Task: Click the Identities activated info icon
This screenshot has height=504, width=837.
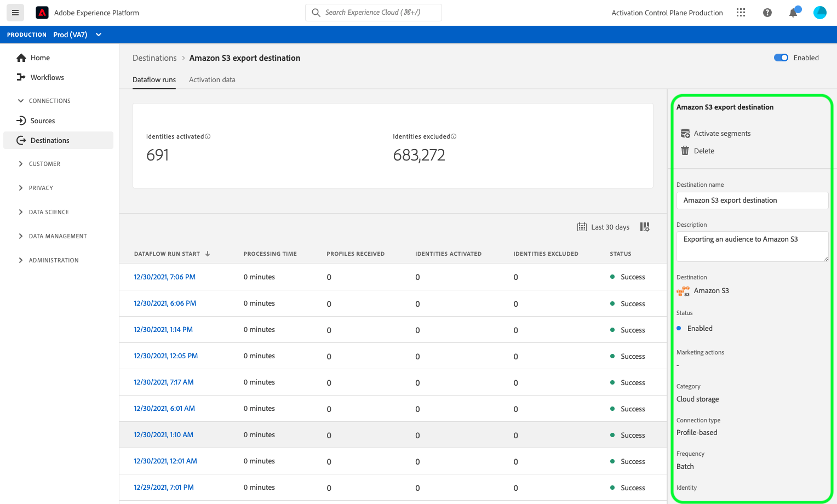Action: (x=208, y=136)
